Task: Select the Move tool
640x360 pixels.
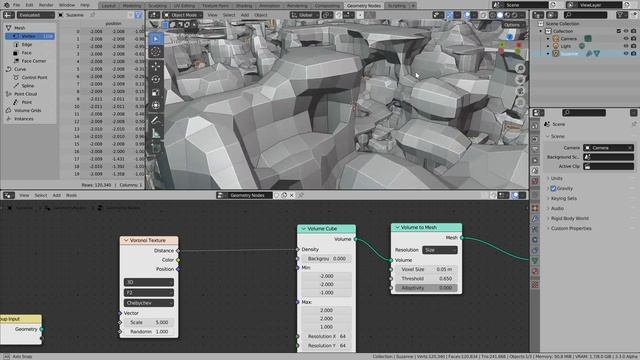Action: click(156, 66)
